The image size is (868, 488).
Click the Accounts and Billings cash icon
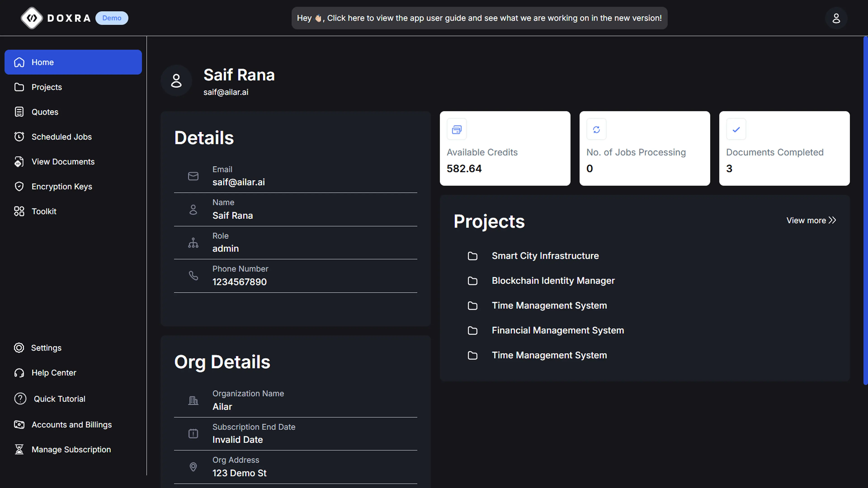coord(19,425)
